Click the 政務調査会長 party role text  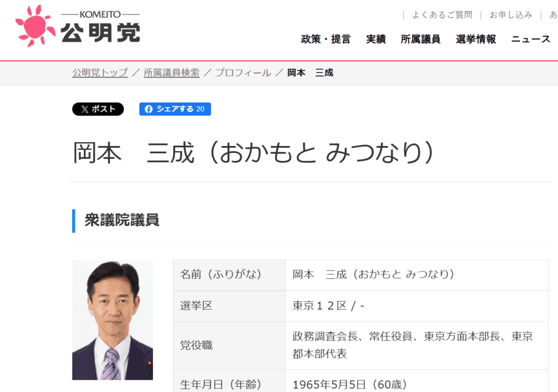click(326, 337)
